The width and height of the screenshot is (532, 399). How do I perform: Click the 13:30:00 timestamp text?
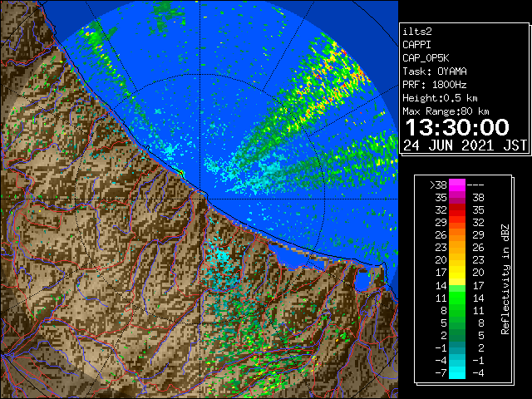pyautogui.click(x=457, y=127)
